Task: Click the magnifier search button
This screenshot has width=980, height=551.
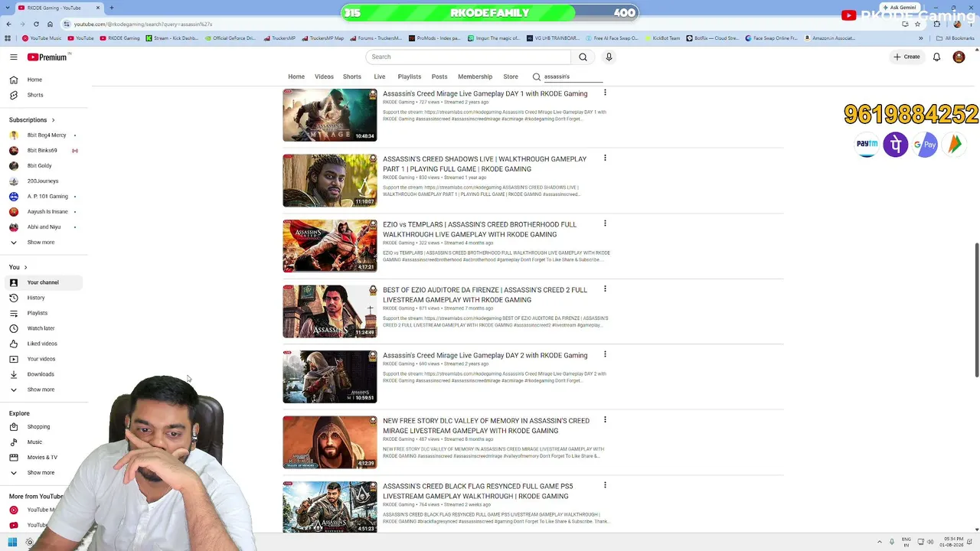Action: tap(583, 57)
